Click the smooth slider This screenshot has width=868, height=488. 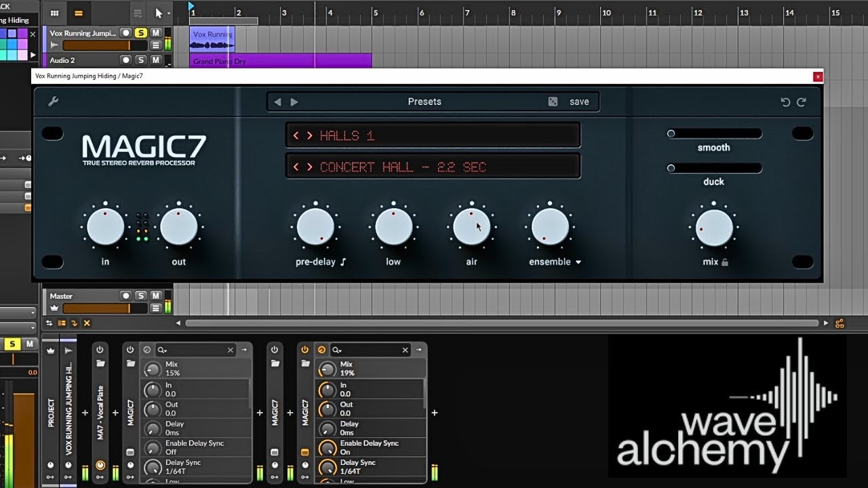tap(714, 134)
